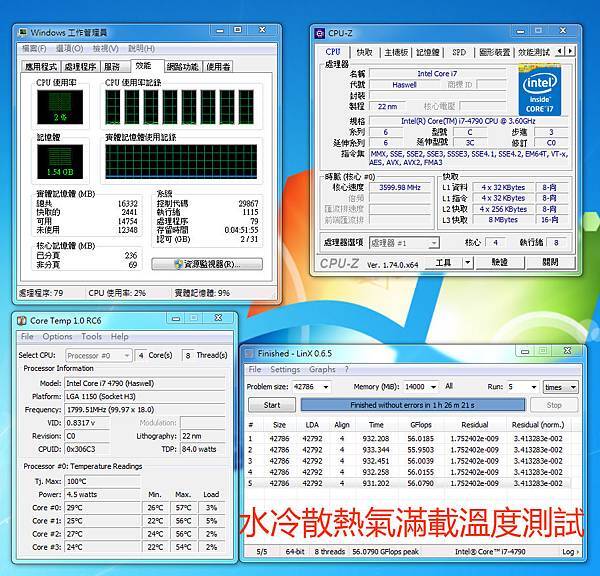Open the View menu in Task Manager
600x576 pixels.
pyautogui.click(x=105, y=49)
